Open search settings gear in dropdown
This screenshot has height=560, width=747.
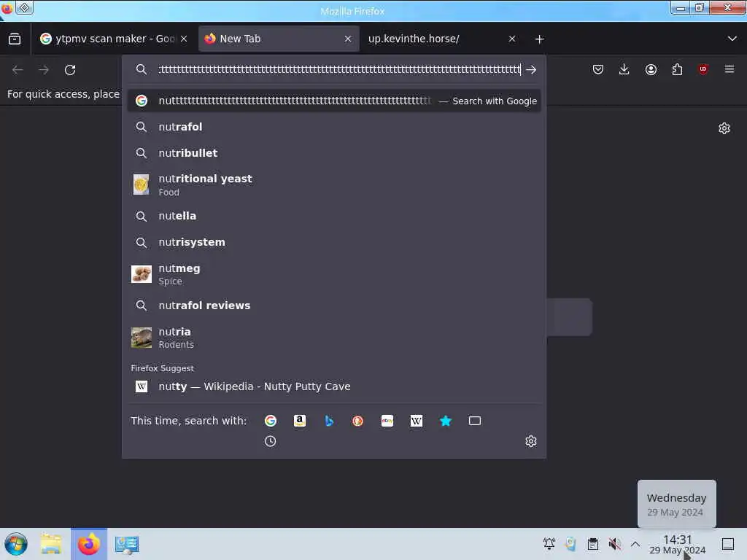tap(531, 441)
